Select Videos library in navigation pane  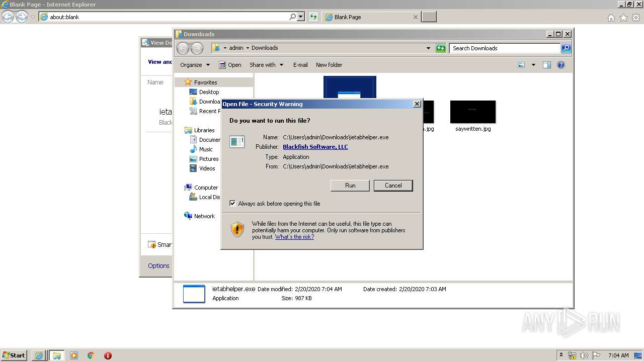207,168
